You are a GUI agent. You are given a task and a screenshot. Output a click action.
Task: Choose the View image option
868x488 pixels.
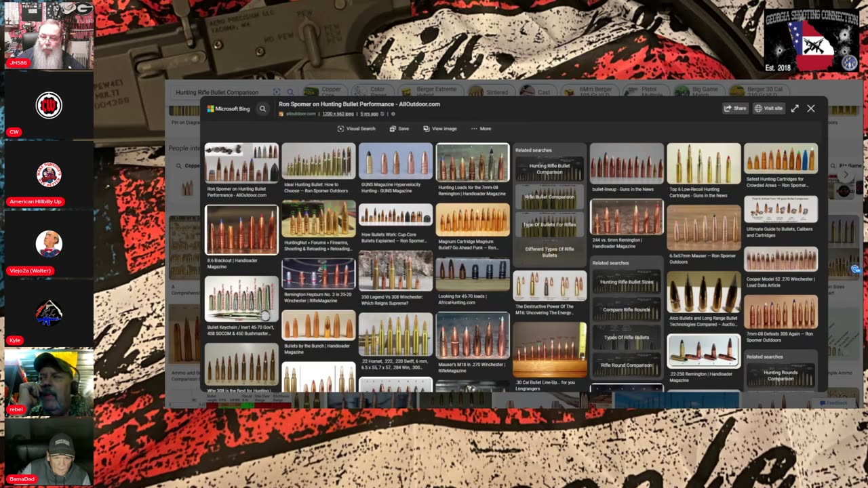point(440,129)
